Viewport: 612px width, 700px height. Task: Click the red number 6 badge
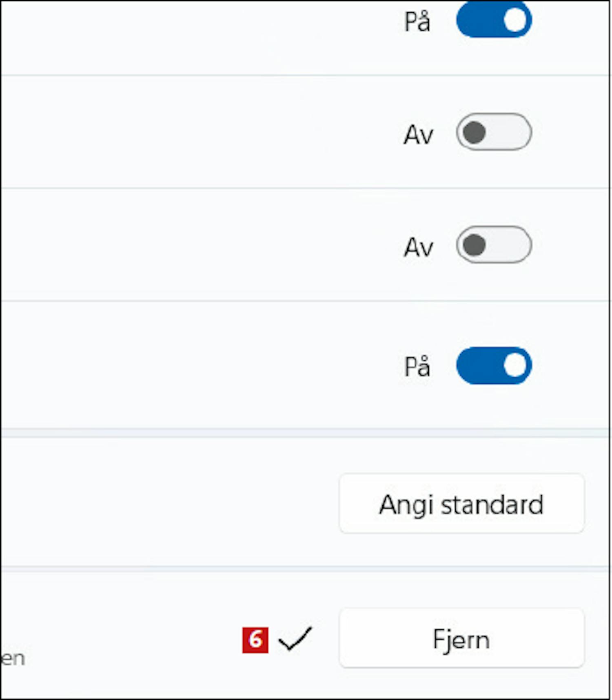coord(255,640)
